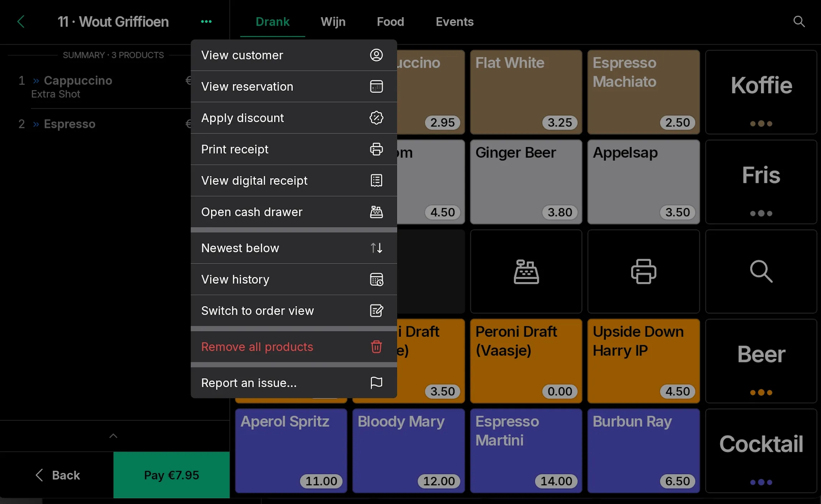This screenshot has width=821, height=504.
Task: Click the View reservation calendar icon
Action: (x=376, y=86)
